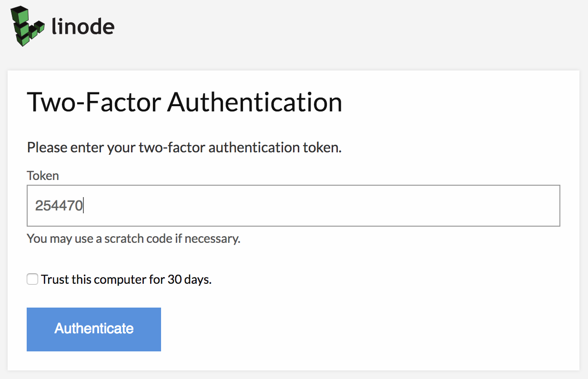588x379 pixels.
Task: Click the 'Trust this computer for 30 days' label
Action: pyautogui.click(x=126, y=279)
